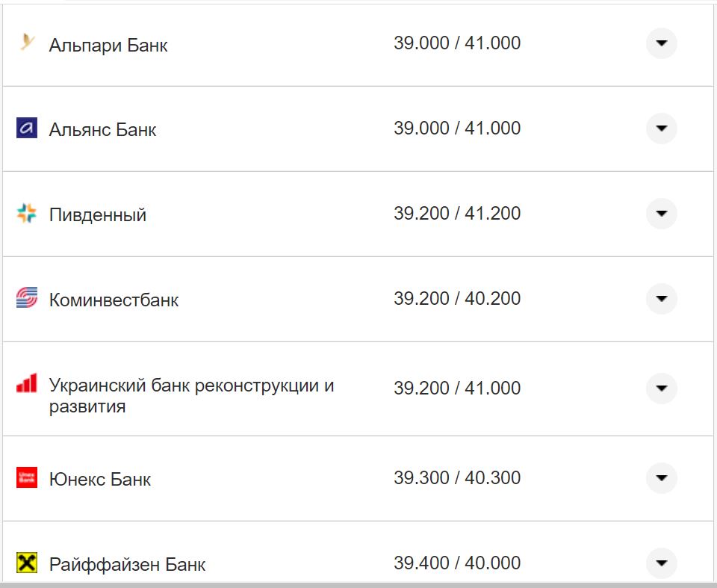The width and height of the screenshot is (717, 588).
Task: Click the Коминвестбанк circular logo
Action: (25, 298)
